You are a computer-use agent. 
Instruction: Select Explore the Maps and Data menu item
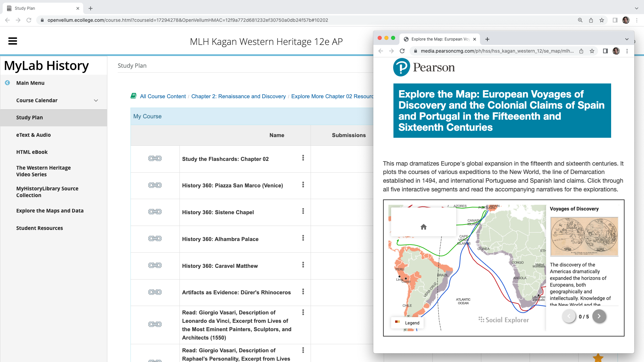click(50, 210)
